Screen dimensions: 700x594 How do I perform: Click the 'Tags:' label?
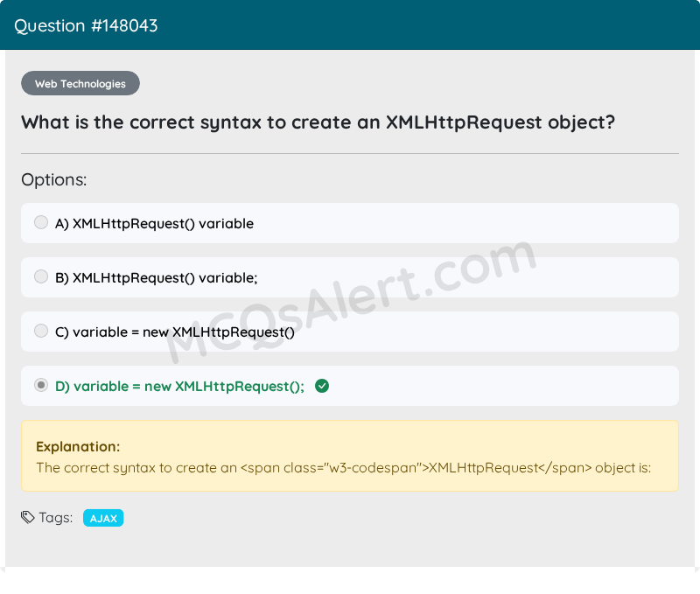coord(56,518)
